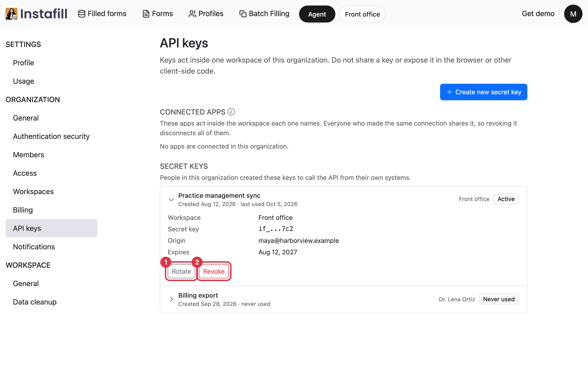Open Workspaces settings
This screenshot has width=588, height=368.
point(51,192)
